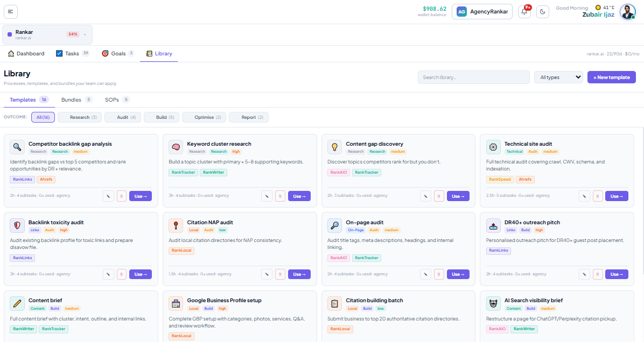Expand the Rankar project arrow
644x342 pixels.
click(85, 34)
